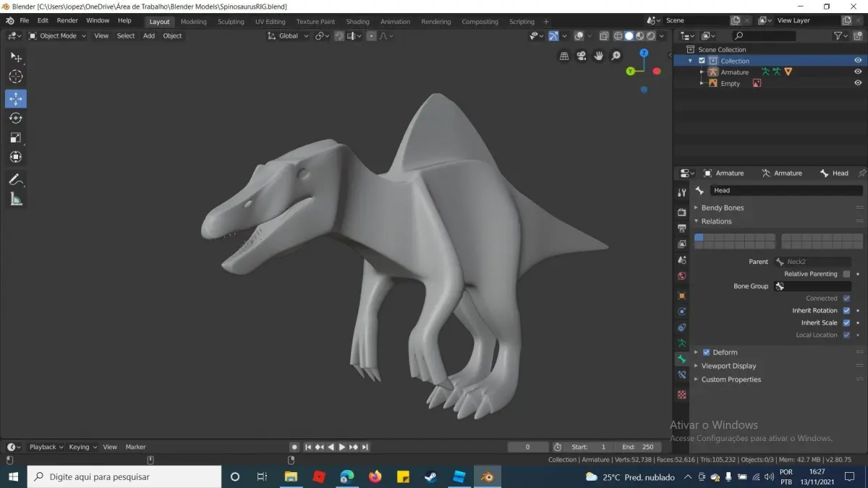Viewport: 868px width, 488px height.
Task: Open the Object Mode dropdown
Action: pos(57,35)
